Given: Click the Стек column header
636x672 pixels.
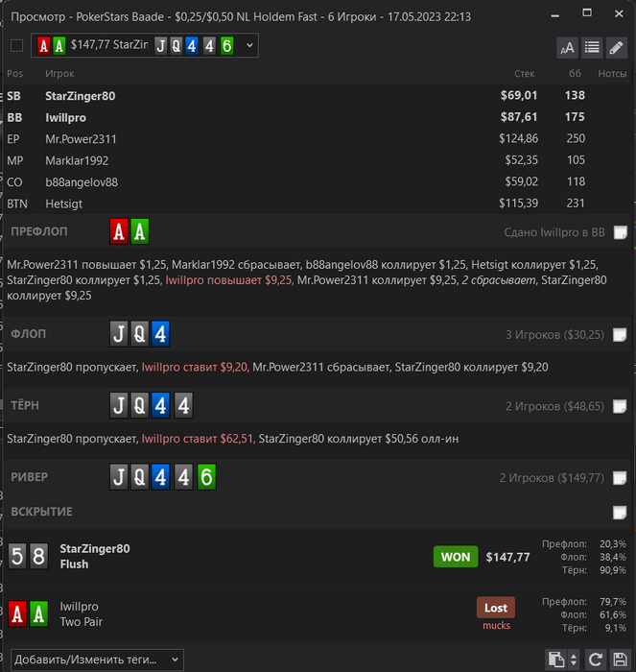Looking at the screenshot, I should pyautogui.click(x=524, y=74).
